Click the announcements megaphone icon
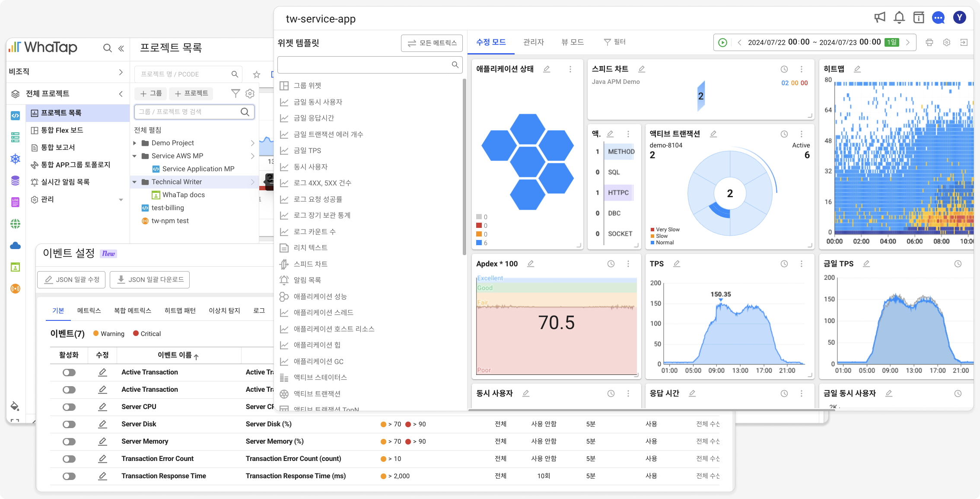Viewport: 980px width, 499px height. (880, 17)
